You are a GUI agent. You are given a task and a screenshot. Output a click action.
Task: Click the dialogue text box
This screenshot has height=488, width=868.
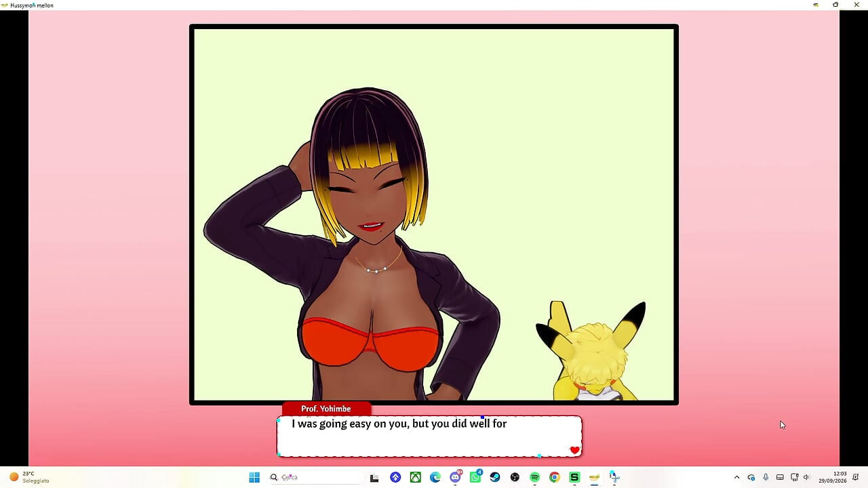point(429,436)
